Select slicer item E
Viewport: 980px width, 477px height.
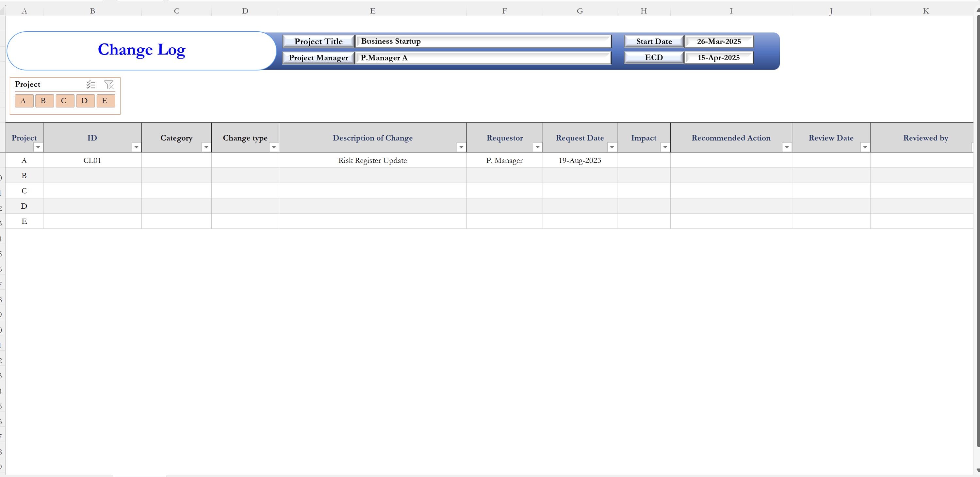click(106, 101)
